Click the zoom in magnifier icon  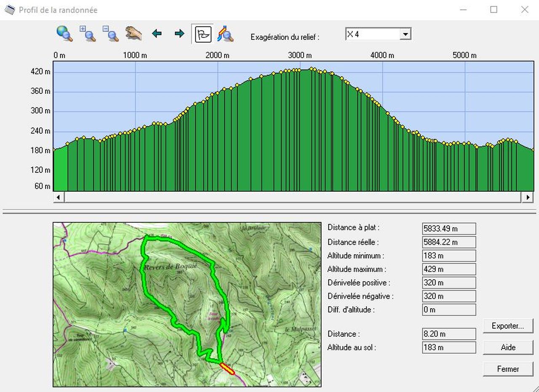coord(88,34)
